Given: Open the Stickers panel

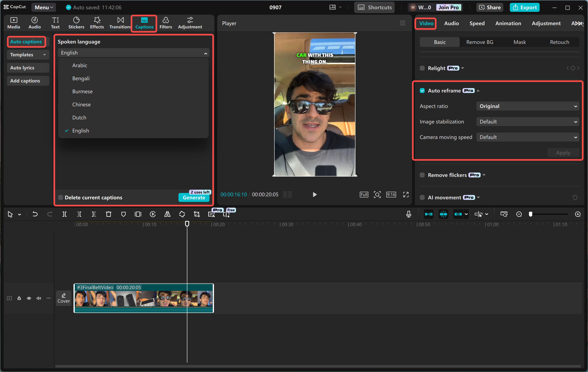Looking at the screenshot, I should click(x=76, y=23).
